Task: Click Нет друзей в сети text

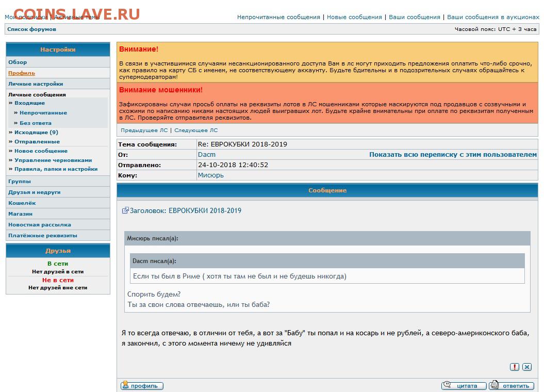Action: pyautogui.click(x=58, y=272)
